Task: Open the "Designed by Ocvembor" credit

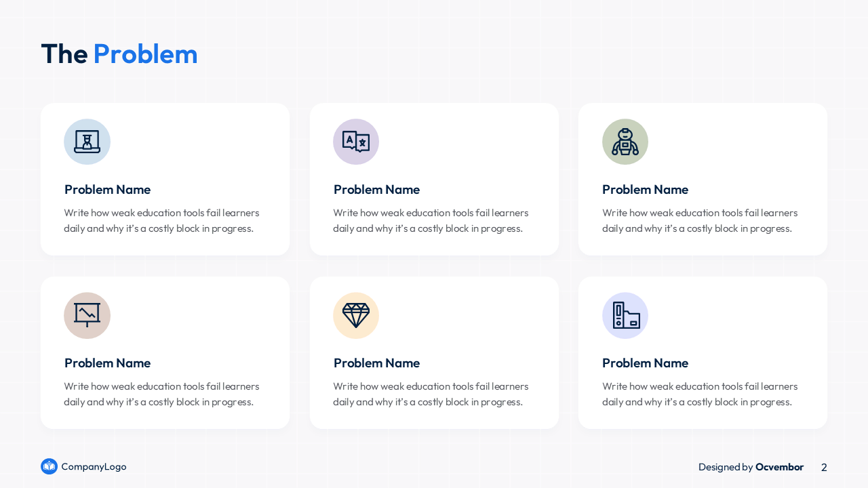Action: click(751, 467)
